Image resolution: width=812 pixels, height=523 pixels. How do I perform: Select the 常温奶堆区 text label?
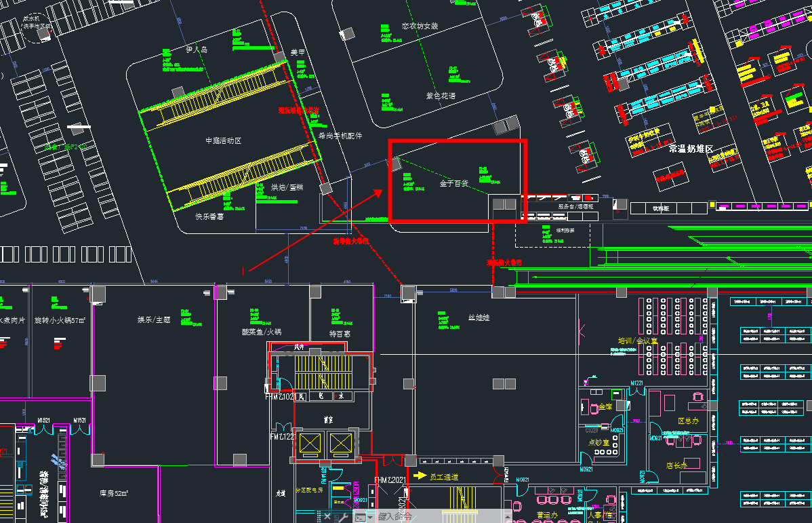691,149
